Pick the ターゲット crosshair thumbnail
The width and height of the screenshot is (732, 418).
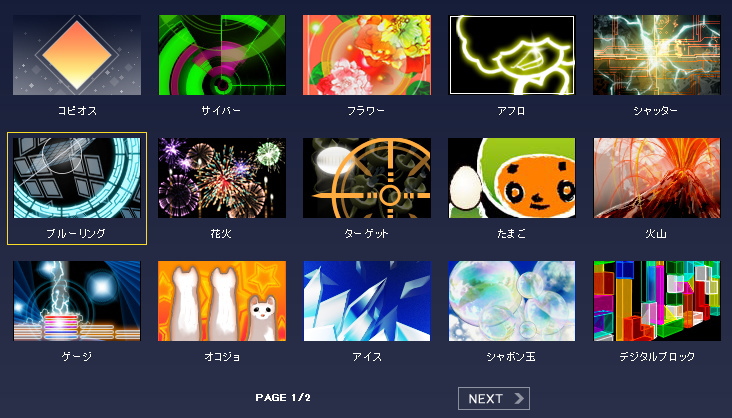click(x=367, y=178)
